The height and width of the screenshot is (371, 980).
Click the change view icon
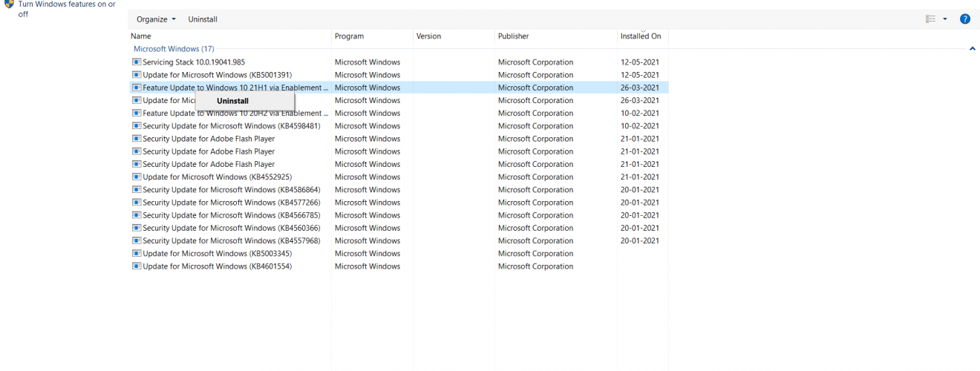(x=930, y=19)
